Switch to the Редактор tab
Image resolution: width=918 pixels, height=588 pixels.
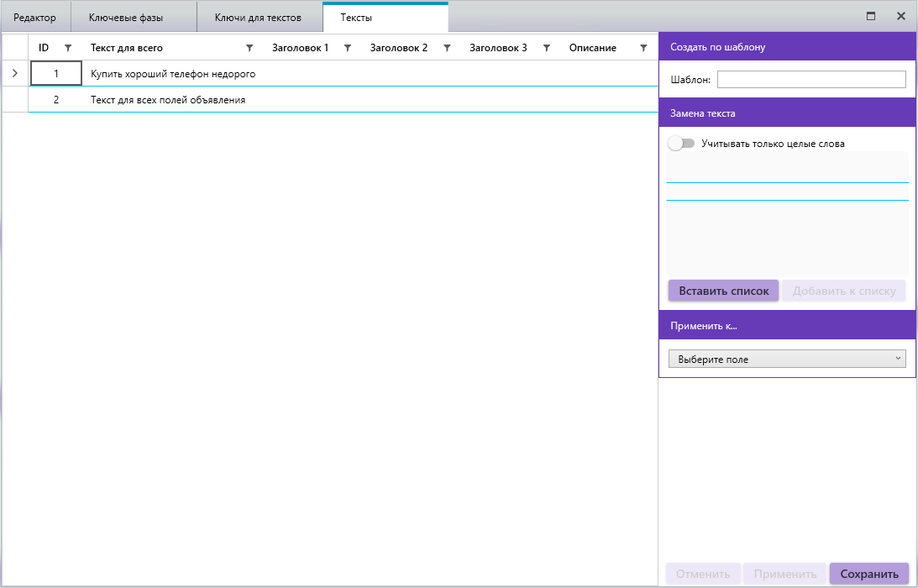point(35,18)
